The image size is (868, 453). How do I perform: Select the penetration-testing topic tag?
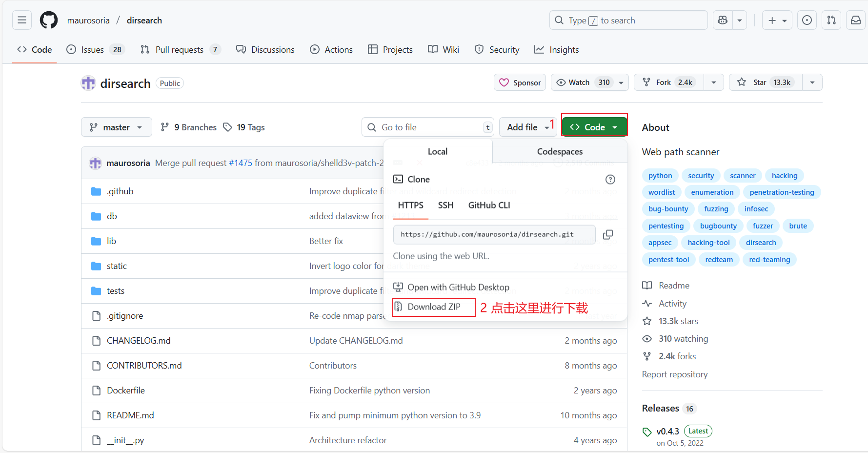click(782, 192)
